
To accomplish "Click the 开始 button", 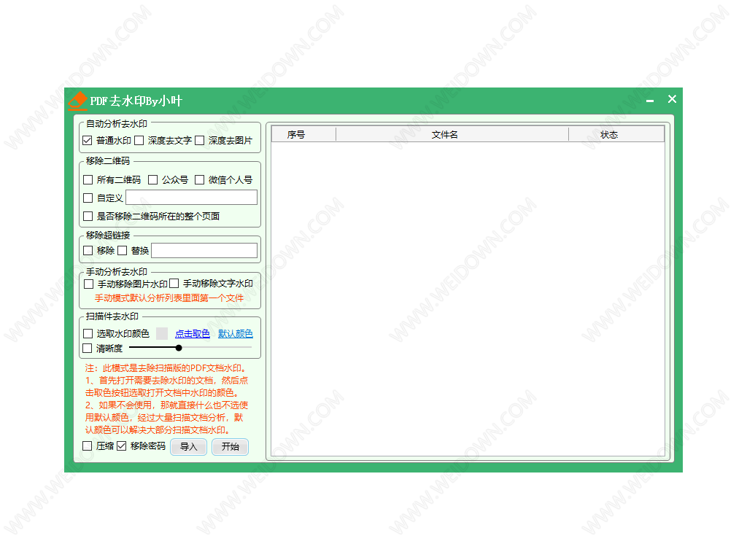I will [x=230, y=447].
